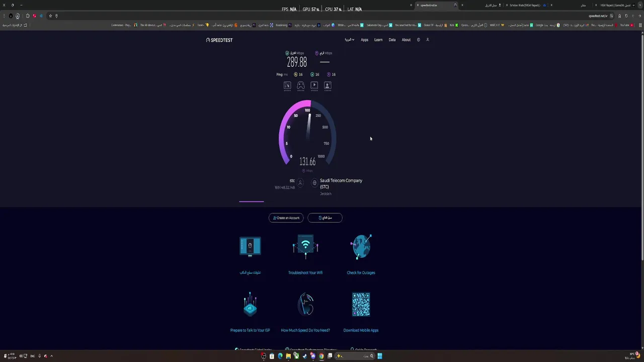Click the Troubleshoot Your Wifi illustration

pyautogui.click(x=305, y=246)
